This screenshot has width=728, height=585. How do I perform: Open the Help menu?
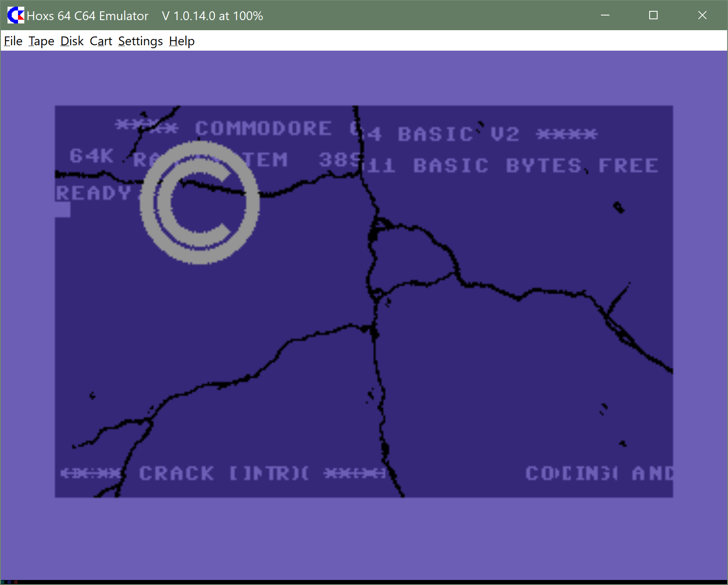click(x=182, y=41)
